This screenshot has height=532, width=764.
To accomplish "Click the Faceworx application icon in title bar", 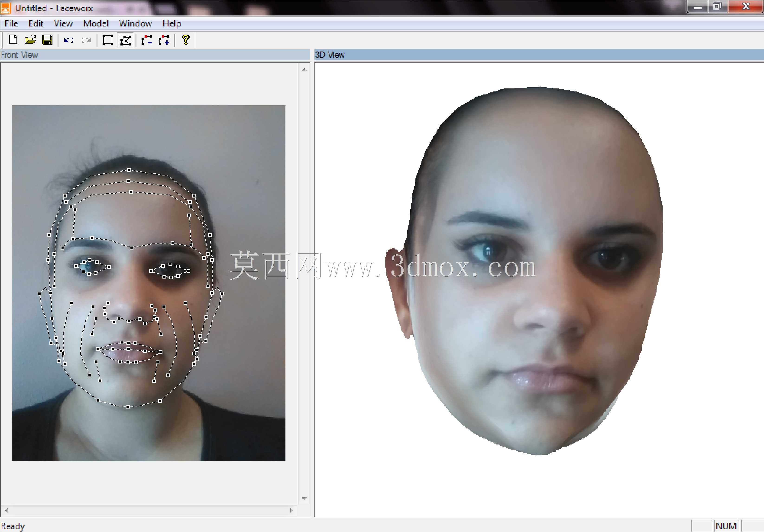I will [x=6, y=8].
